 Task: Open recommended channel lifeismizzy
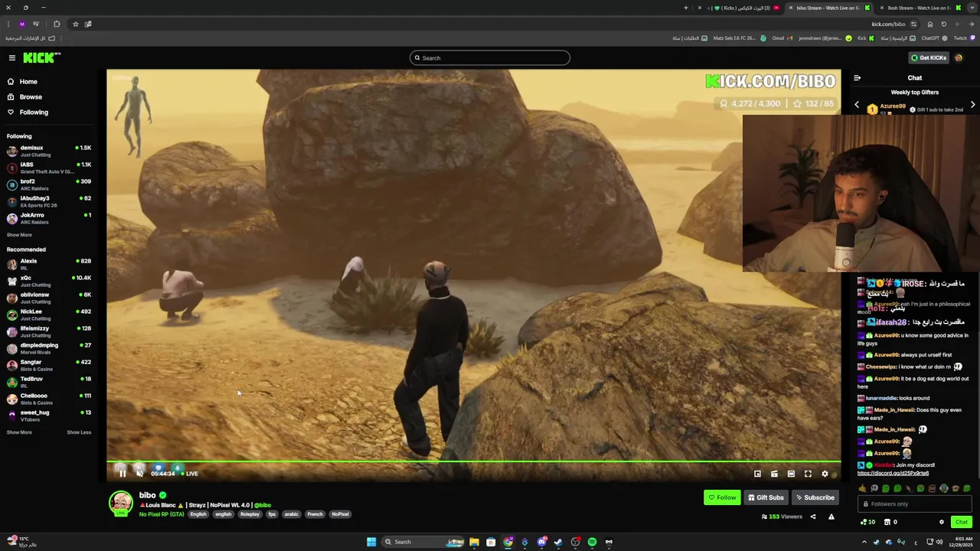click(49, 331)
